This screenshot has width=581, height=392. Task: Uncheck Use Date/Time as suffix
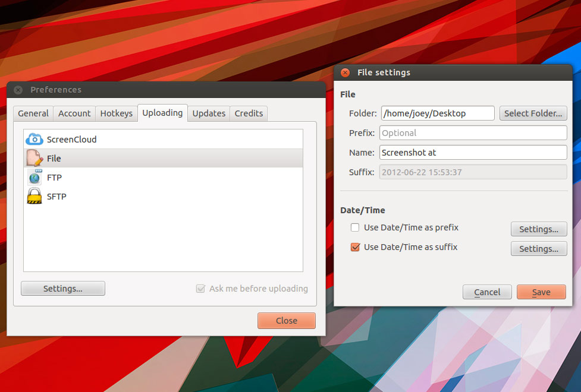355,247
